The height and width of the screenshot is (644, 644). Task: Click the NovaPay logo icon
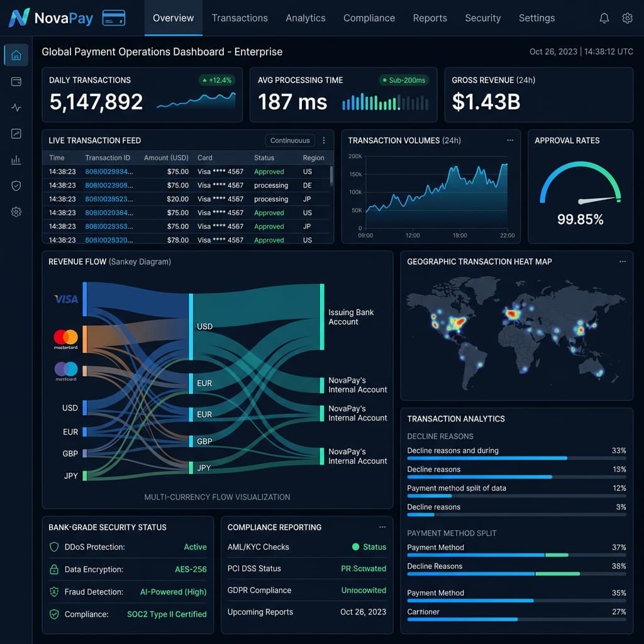pos(19,18)
